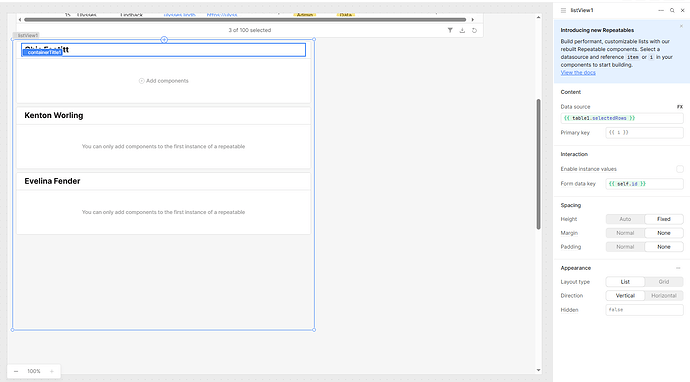The image size is (690, 382).
Task: Open the search icon in listView1 inspector
Action: pos(672,10)
